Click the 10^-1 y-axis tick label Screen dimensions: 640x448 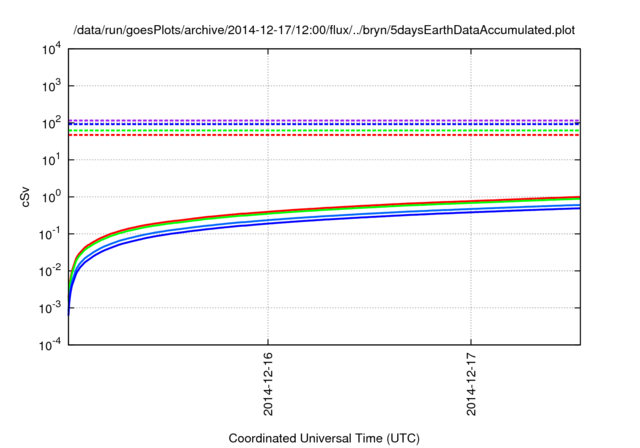click(50, 234)
